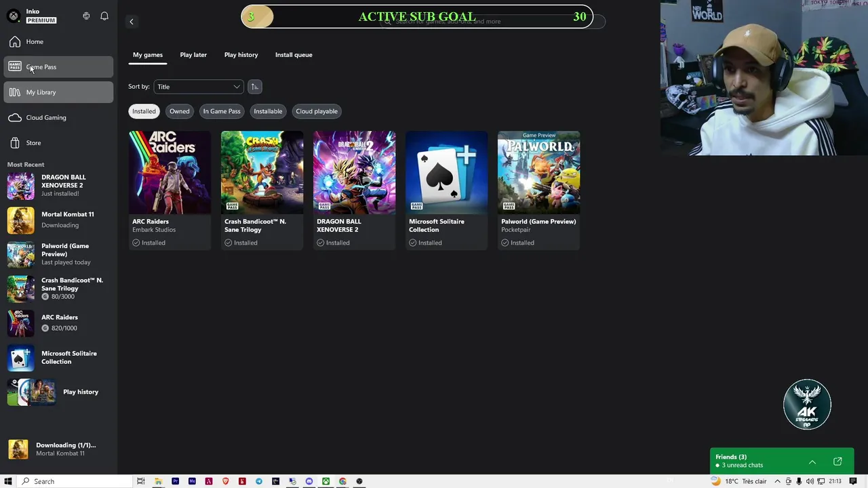
Task: Select the Dragon Ball Xenoverse 2 tile
Action: coord(354,190)
